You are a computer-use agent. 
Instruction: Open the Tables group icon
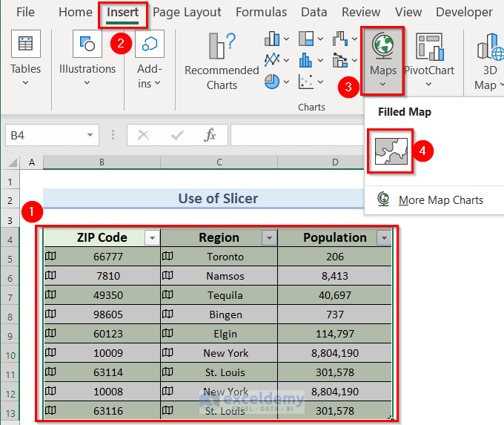[26, 44]
